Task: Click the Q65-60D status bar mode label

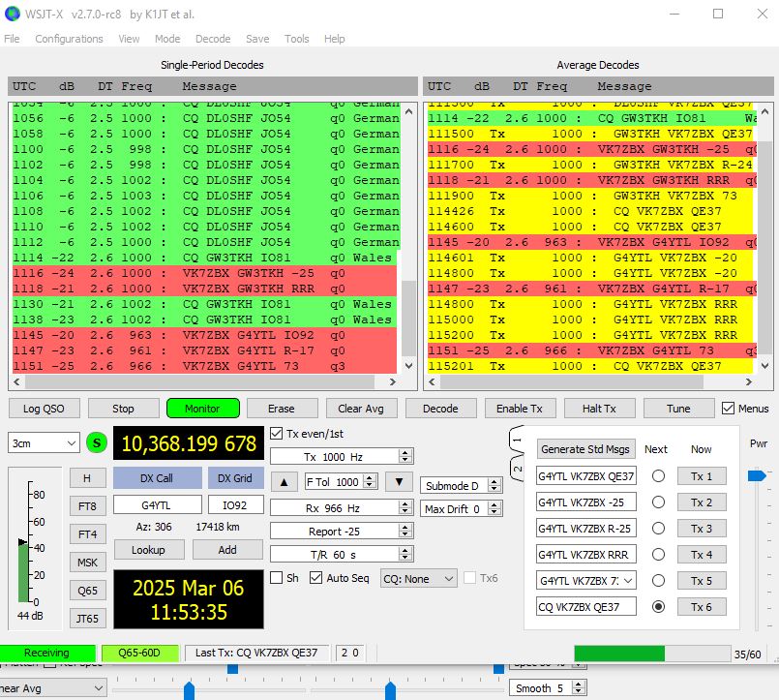Action: [139, 653]
